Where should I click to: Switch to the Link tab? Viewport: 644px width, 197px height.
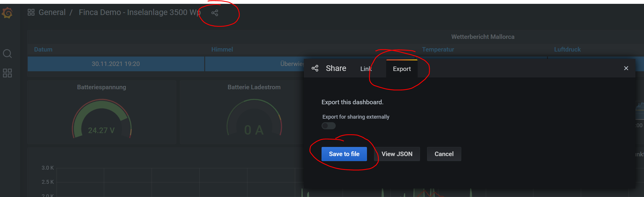tap(366, 69)
